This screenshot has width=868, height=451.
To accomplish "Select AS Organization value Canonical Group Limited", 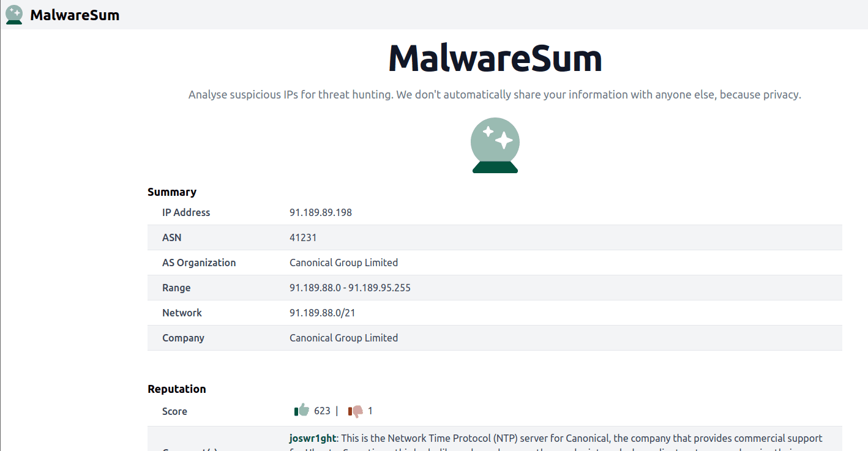I will coord(344,263).
